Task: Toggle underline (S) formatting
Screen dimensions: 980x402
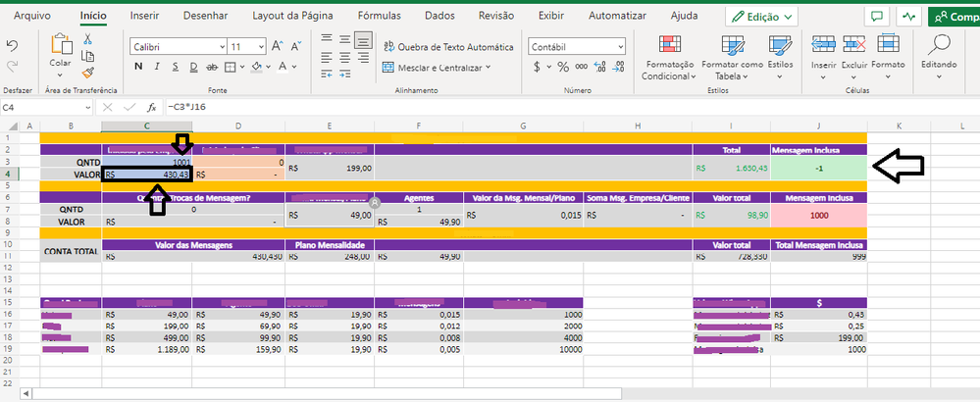Action: click(x=176, y=66)
